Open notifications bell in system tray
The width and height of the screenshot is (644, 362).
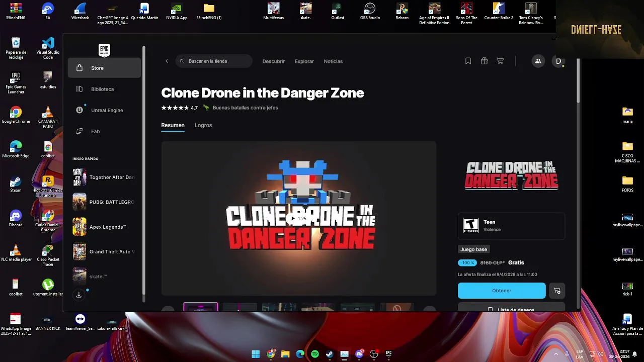pyautogui.click(x=634, y=354)
